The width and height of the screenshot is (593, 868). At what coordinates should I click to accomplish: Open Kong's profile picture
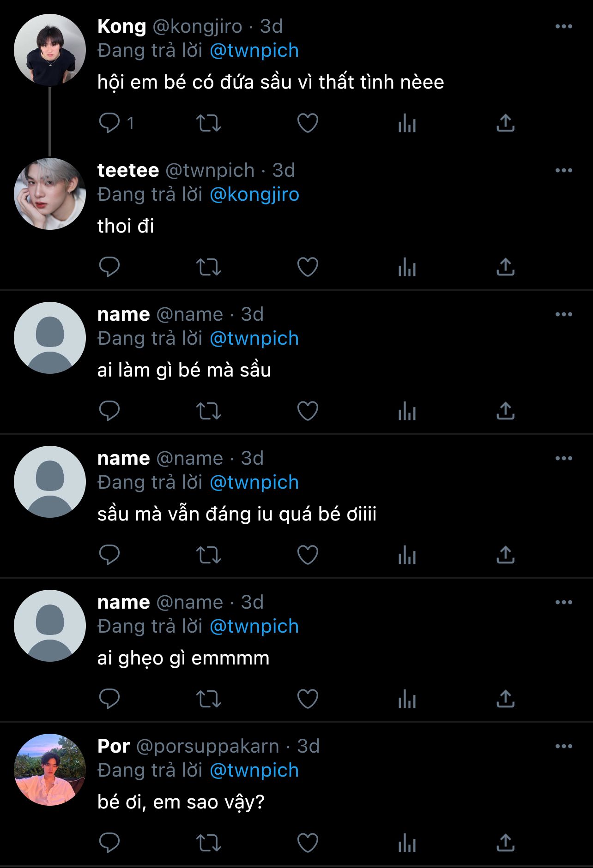tap(50, 50)
